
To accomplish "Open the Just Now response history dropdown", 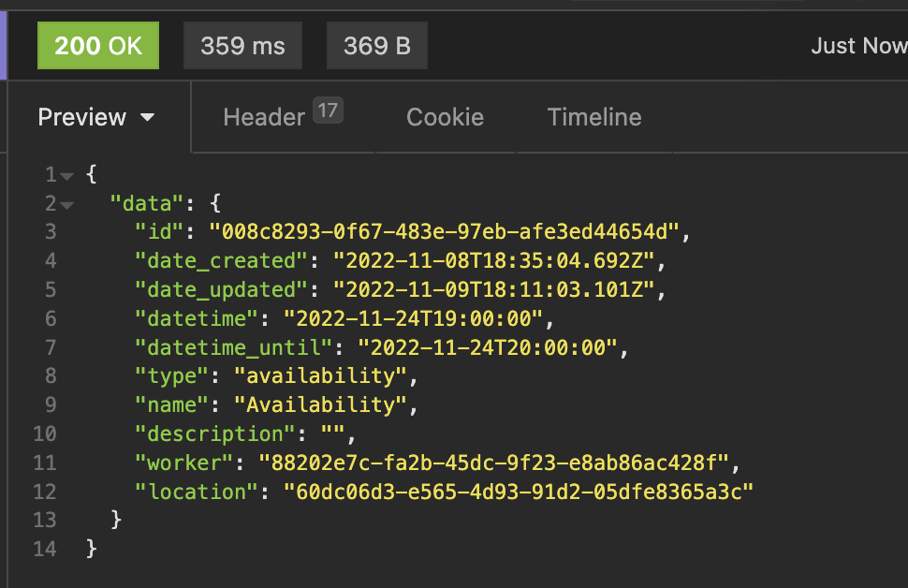I will [x=858, y=46].
